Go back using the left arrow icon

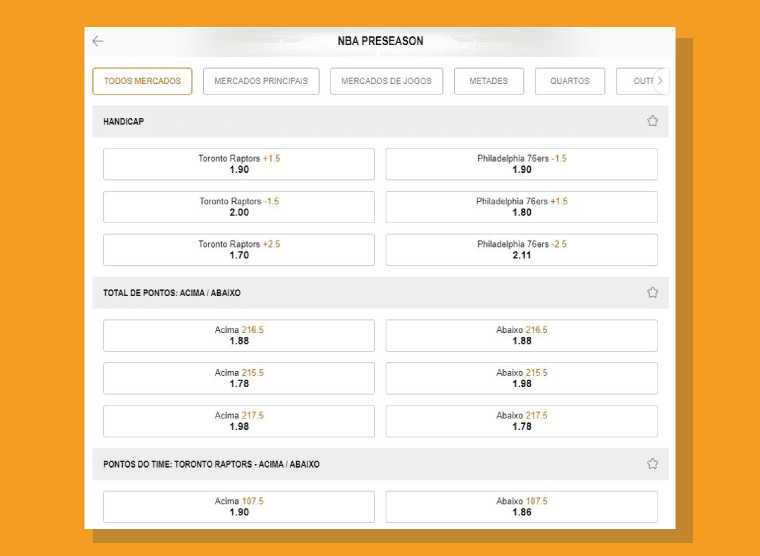point(98,41)
